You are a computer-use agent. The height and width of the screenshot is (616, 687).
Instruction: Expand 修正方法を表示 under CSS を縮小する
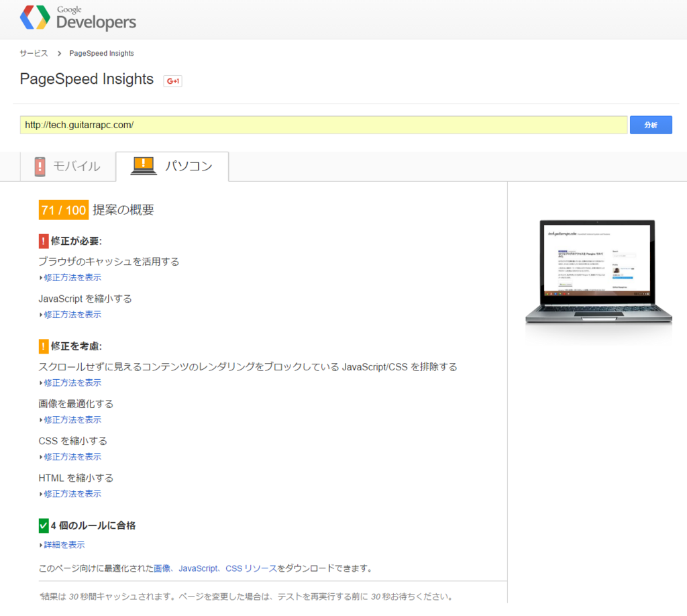click(72, 457)
